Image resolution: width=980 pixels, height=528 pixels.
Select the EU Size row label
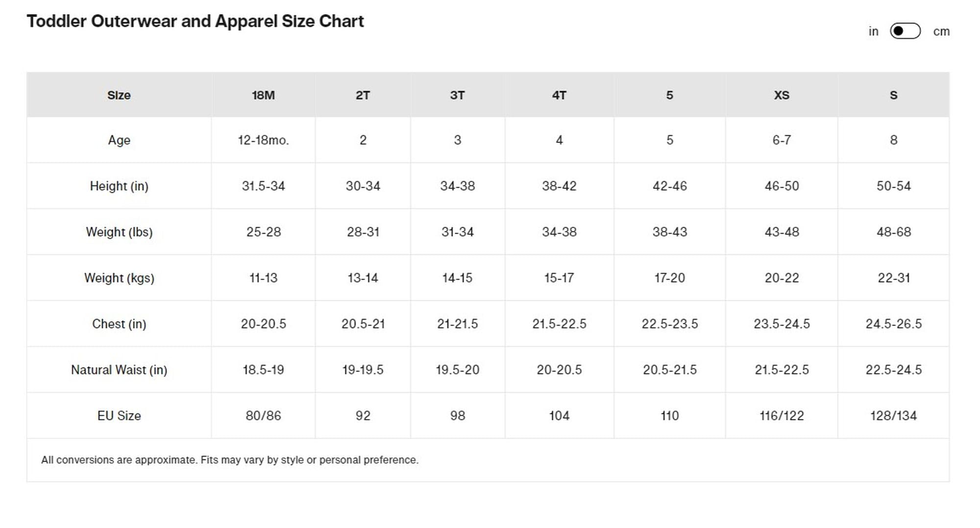pos(119,416)
